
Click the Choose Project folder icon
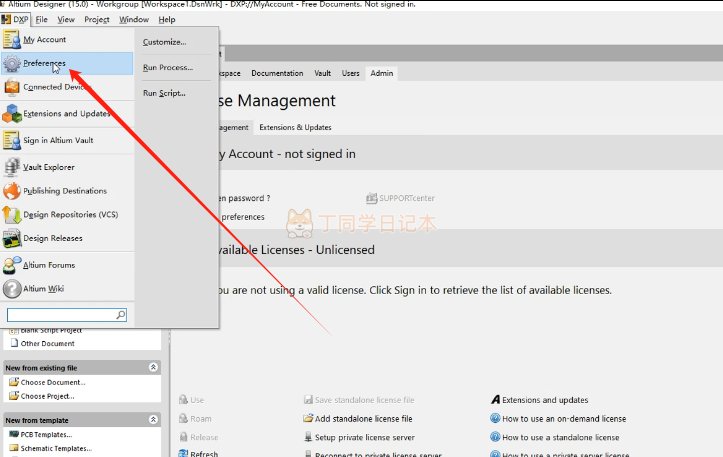pos(14,396)
